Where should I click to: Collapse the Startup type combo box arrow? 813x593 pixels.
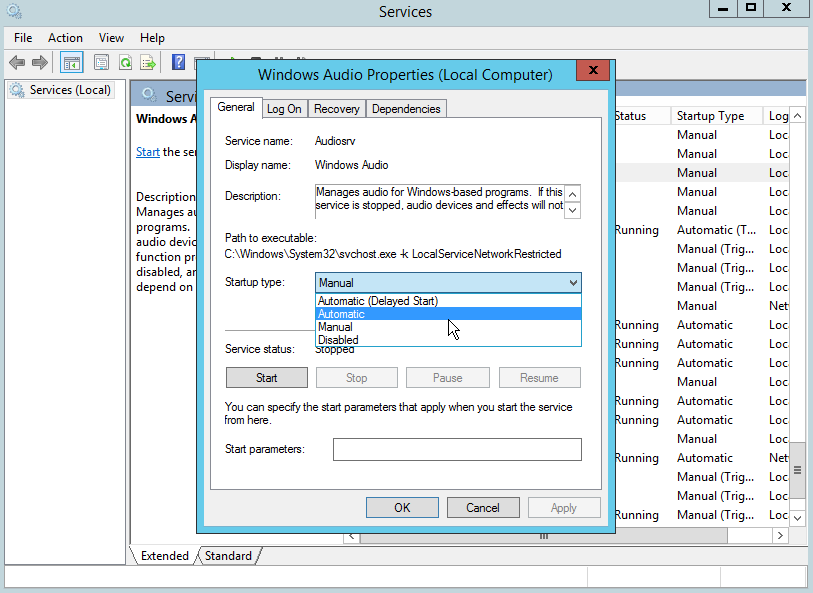click(x=573, y=283)
